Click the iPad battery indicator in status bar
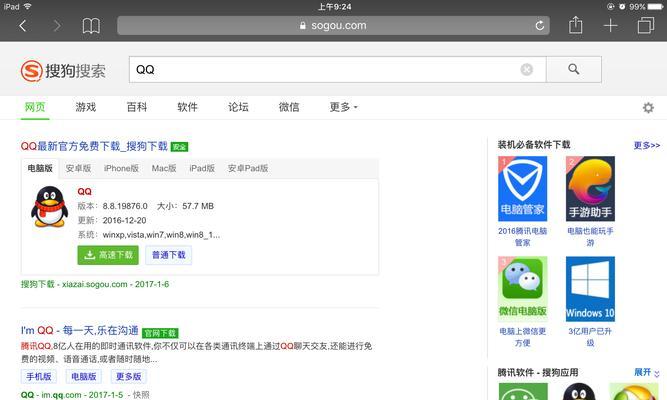 tap(655, 7)
